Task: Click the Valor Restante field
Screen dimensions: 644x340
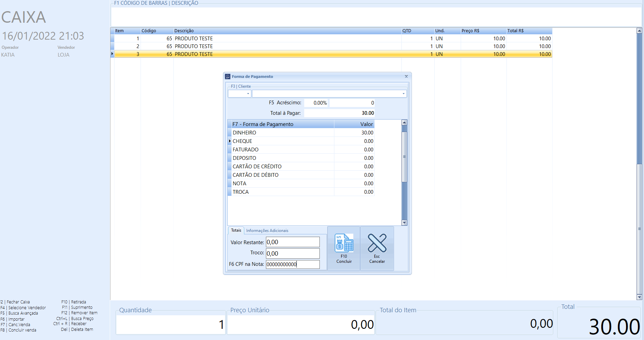Action: [x=292, y=242]
